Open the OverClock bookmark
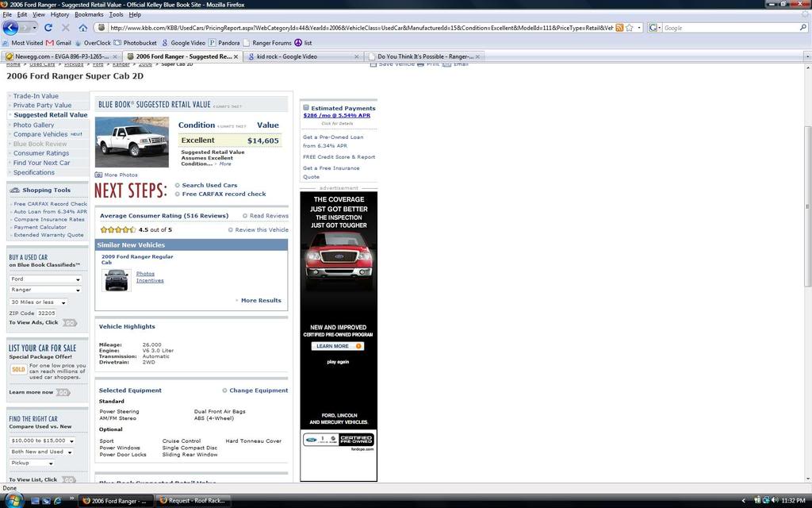The width and height of the screenshot is (812, 508). pyautogui.click(x=94, y=43)
